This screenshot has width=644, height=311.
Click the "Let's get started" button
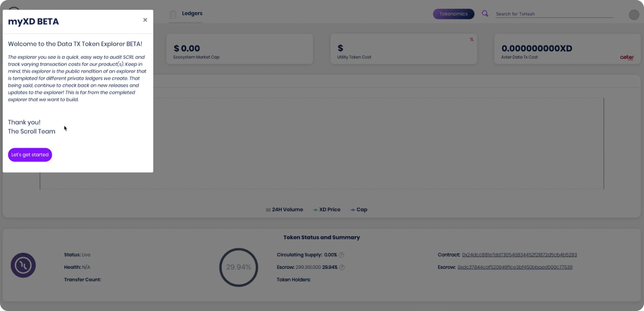click(30, 154)
